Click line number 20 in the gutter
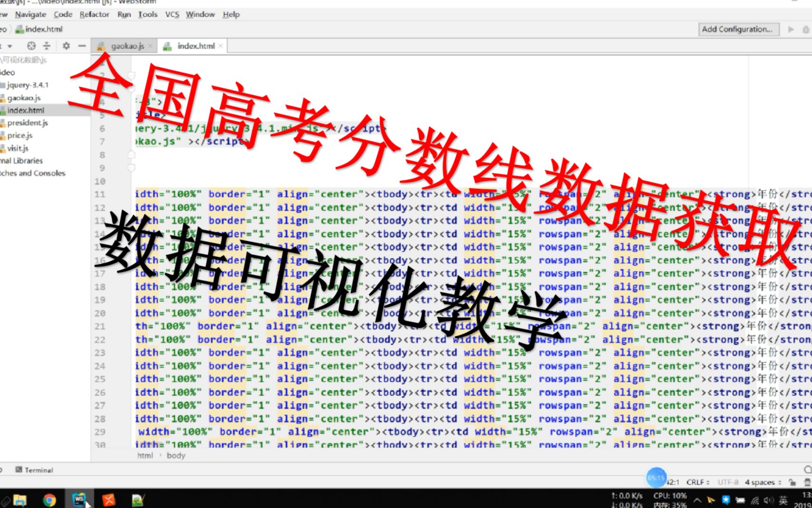Screen dimensions: 812x508 tap(99, 313)
